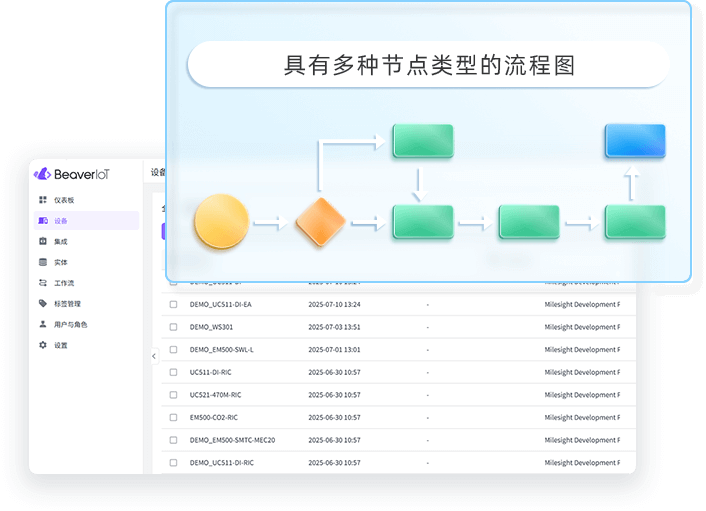Select the blue rectangle flowchart node
Image resolution: width=706 pixels, height=511 pixels.
click(635, 141)
